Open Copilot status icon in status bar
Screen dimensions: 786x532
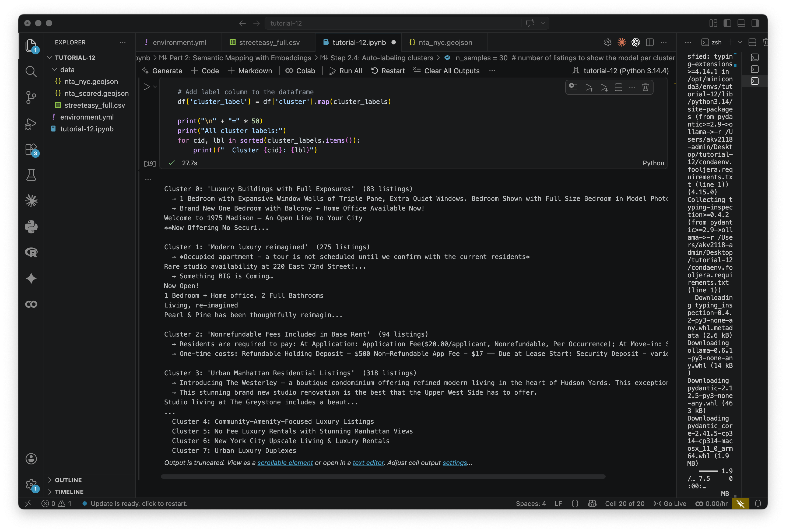[x=592, y=503]
